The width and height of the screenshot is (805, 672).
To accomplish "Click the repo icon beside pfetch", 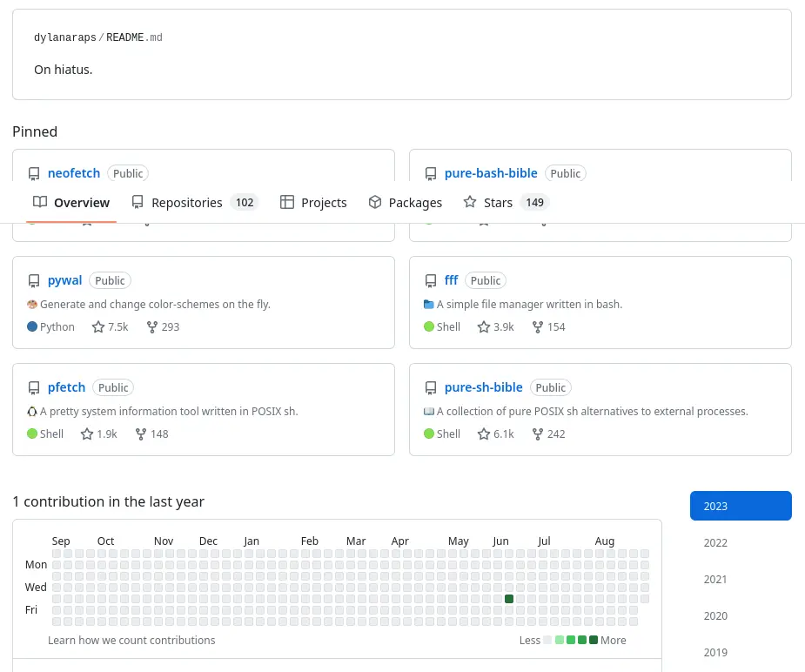I will pyautogui.click(x=34, y=388).
